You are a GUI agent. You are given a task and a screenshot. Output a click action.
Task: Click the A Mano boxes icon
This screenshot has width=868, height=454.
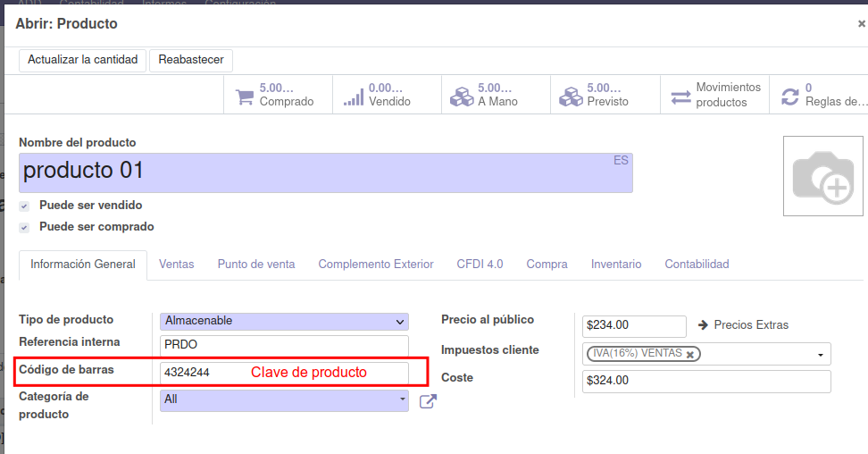click(x=462, y=96)
